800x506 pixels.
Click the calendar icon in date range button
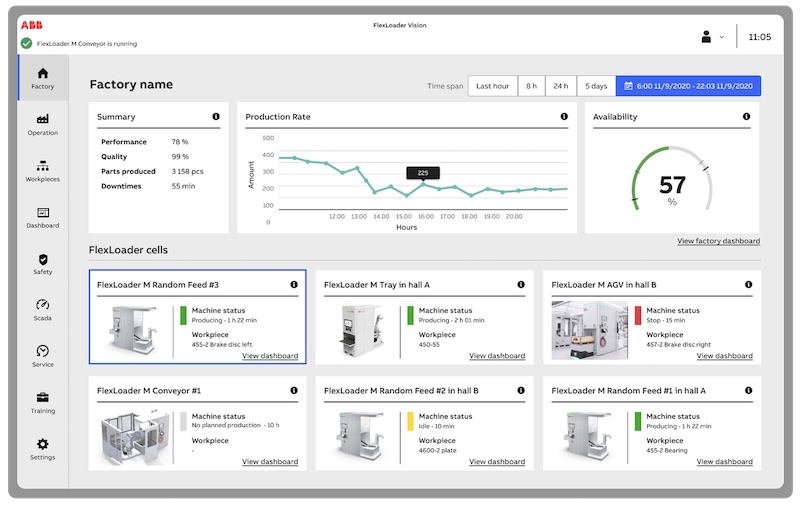629,86
